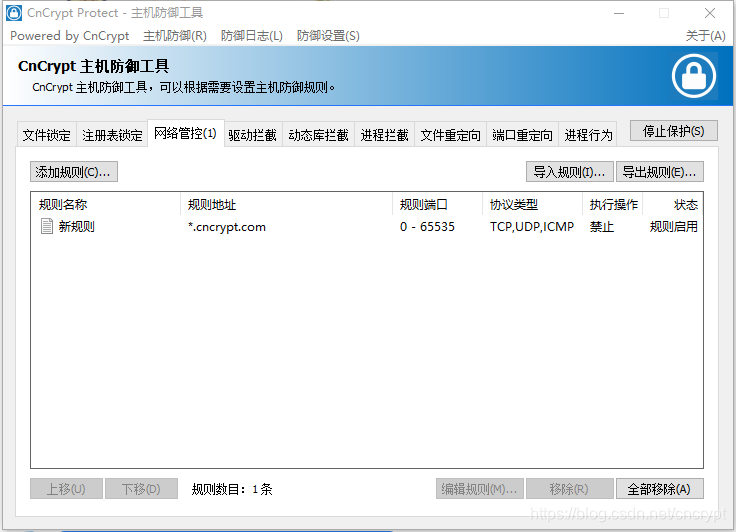Sort by the 规则地址 column header

[286, 204]
